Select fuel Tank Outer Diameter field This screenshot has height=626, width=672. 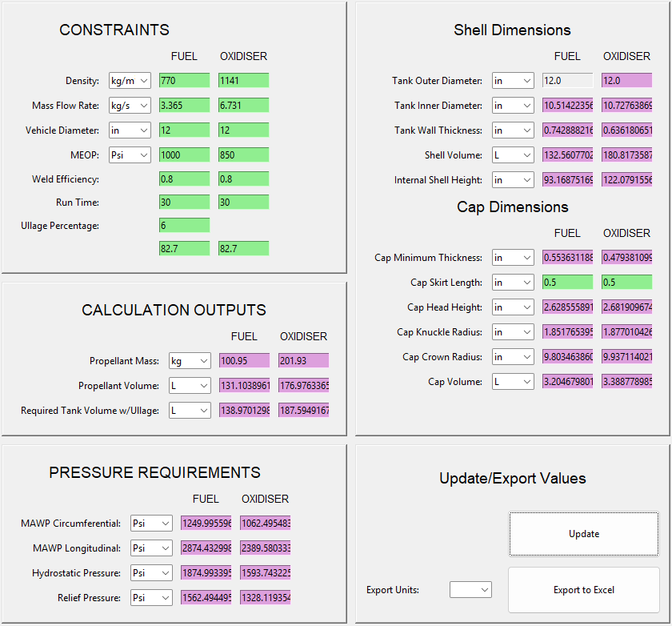pos(567,81)
